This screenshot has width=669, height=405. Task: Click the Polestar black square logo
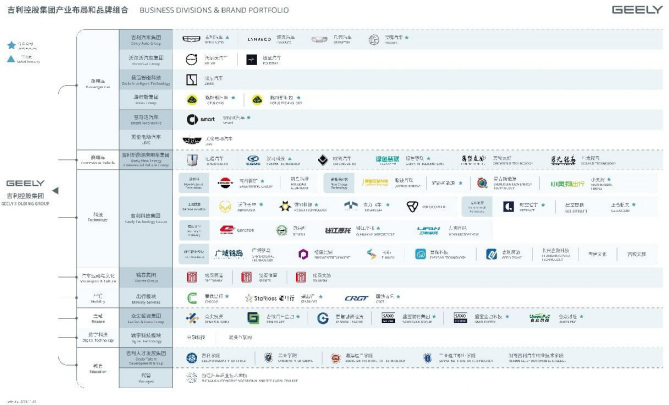click(x=249, y=59)
